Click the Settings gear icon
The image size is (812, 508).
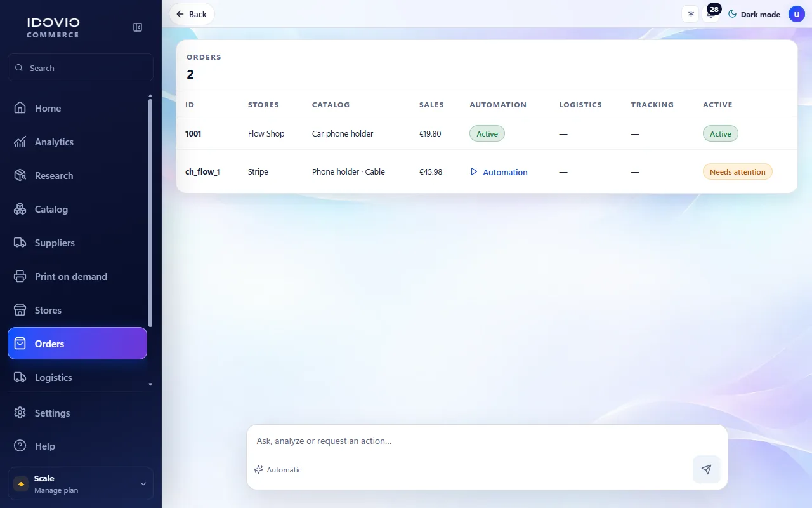pos(20,413)
